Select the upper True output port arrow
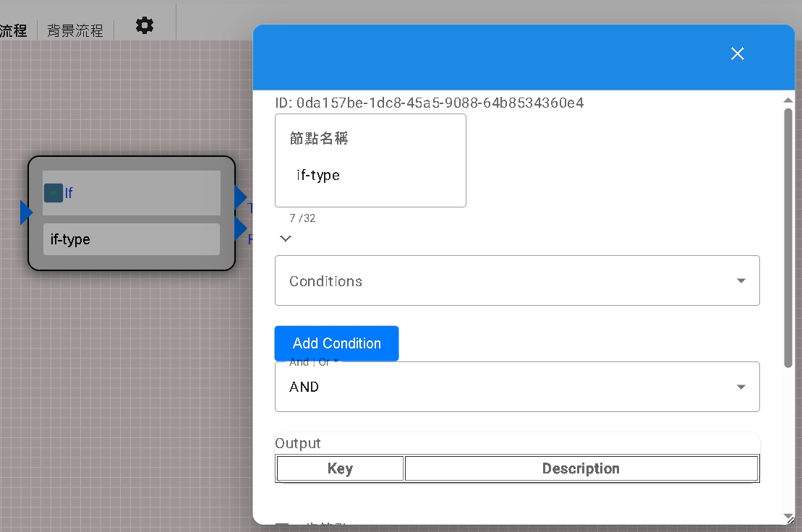The width and height of the screenshot is (802, 532). coord(240,197)
